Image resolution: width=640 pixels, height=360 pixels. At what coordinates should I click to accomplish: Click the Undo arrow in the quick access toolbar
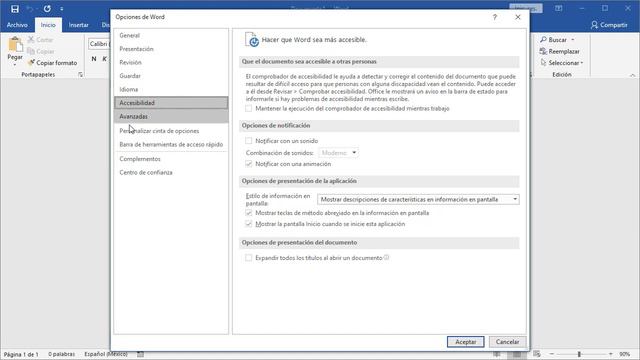click(x=30, y=9)
